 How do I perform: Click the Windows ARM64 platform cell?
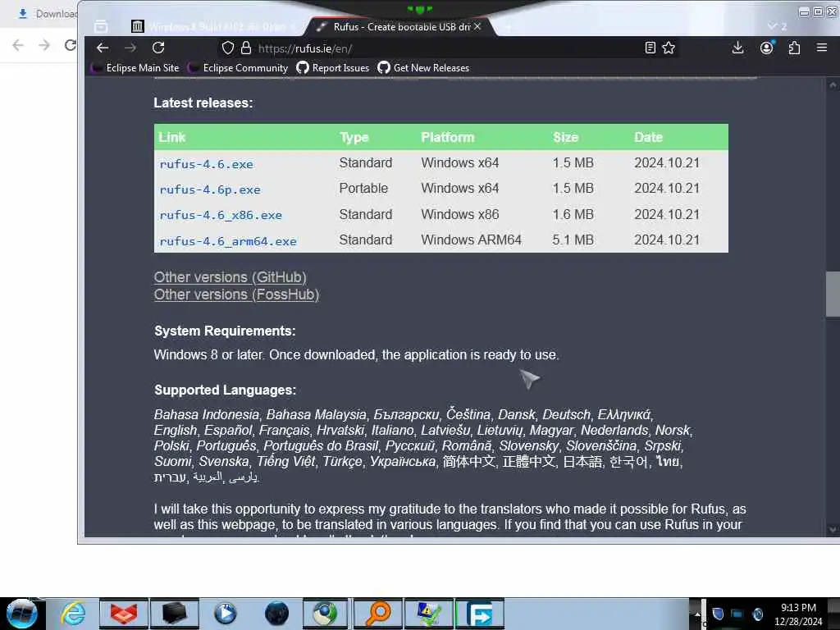coord(472,240)
